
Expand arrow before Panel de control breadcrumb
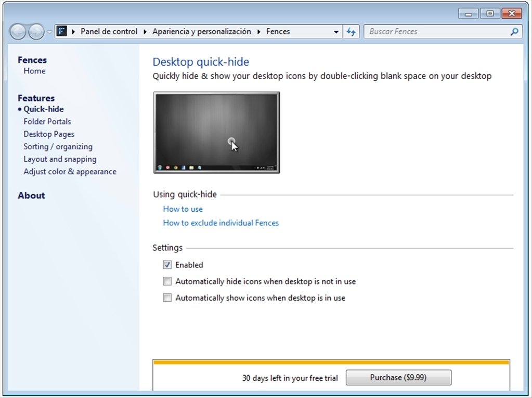click(x=73, y=32)
